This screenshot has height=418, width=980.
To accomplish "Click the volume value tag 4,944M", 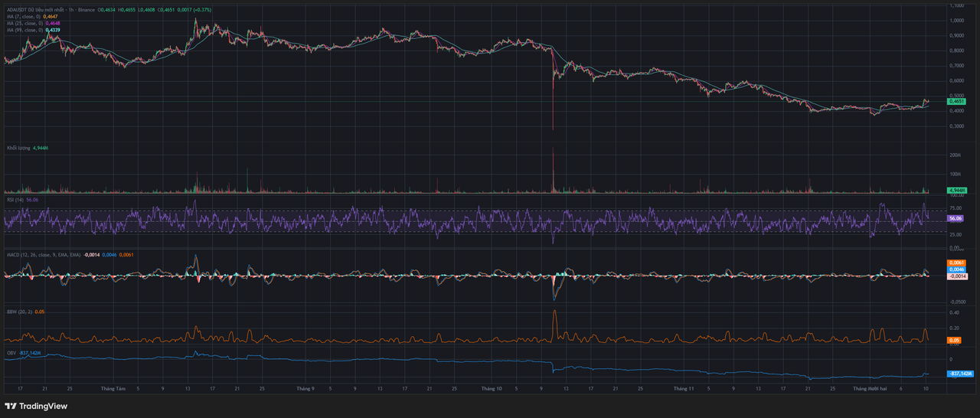I will tap(957, 190).
